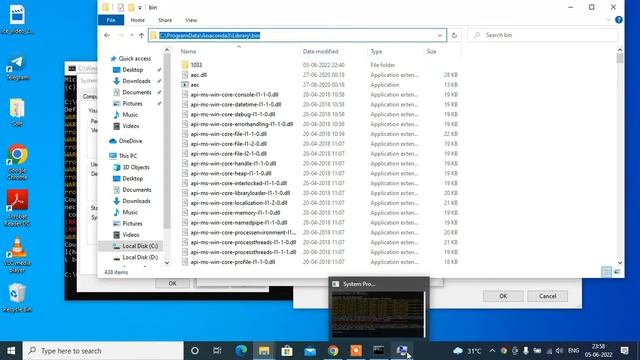
Task: Open Quick Access Toolbar customize dropdown
Action: (x=140, y=8)
